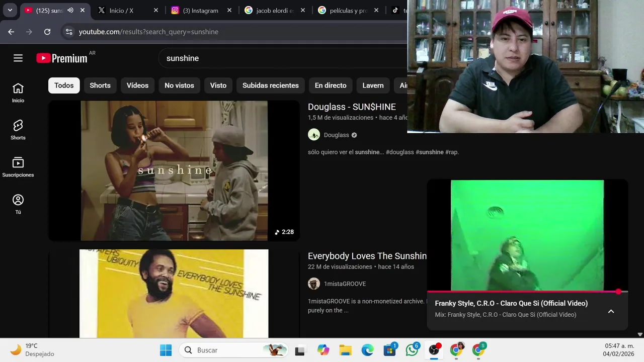Image resolution: width=644 pixels, height=362 pixels.
Task: Open the tab search dropdown arrow
Action: pos(10,10)
